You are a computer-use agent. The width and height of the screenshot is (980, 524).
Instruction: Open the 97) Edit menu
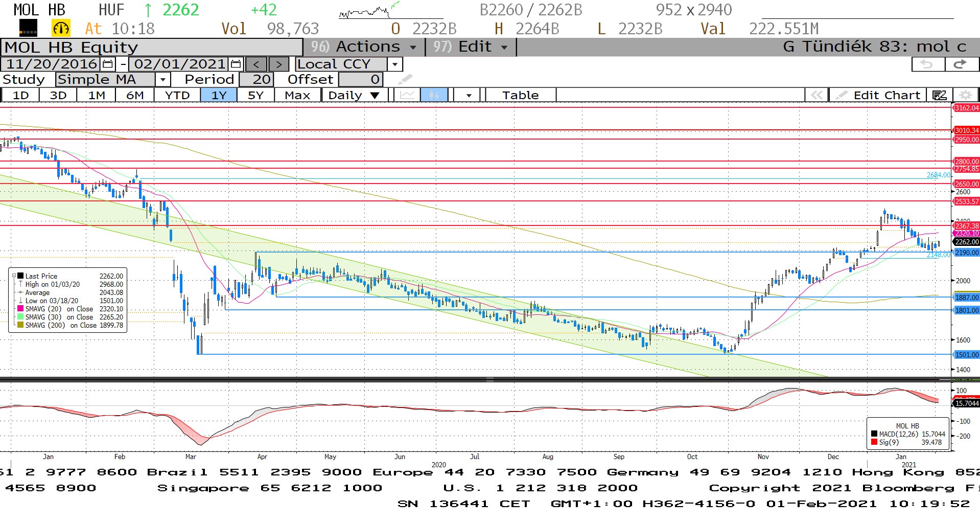click(471, 47)
